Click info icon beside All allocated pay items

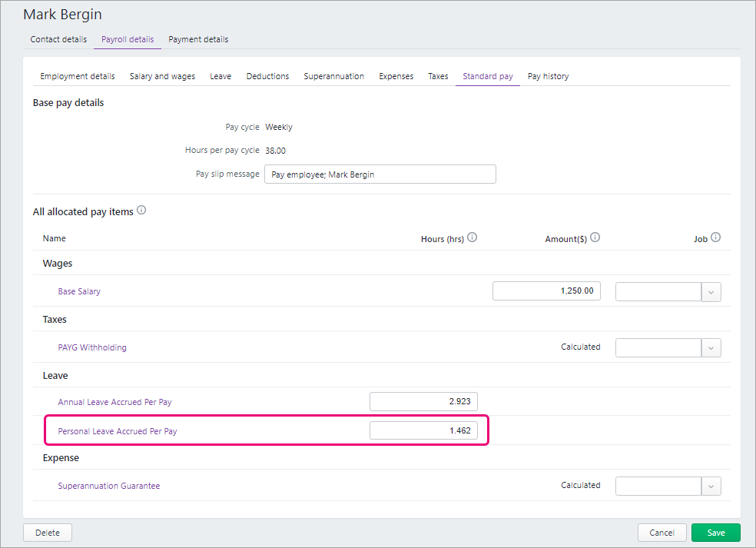point(141,211)
